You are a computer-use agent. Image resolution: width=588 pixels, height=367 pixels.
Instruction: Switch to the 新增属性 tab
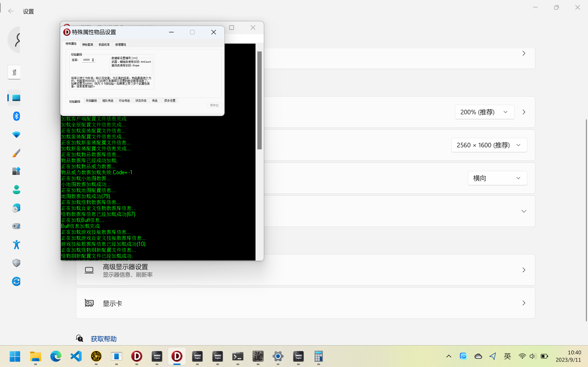coord(120,45)
